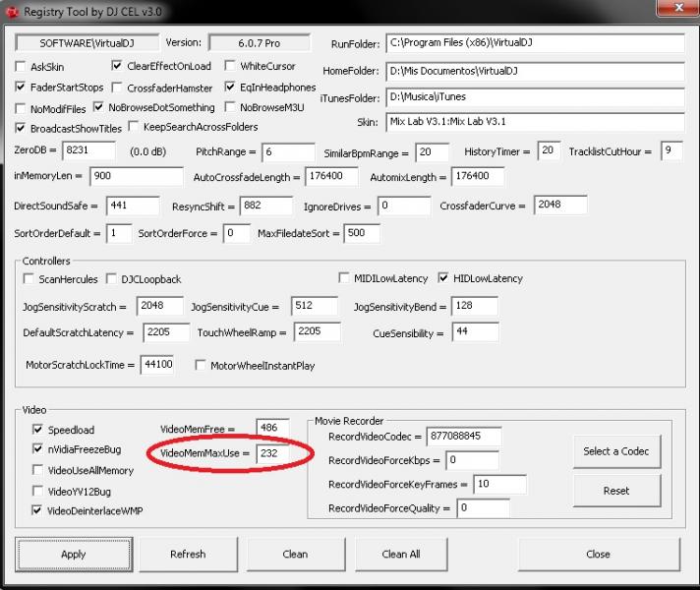The width and height of the screenshot is (700, 590).
Task: Click the JogSensitivityBend field
Action: [x=475, y=306]
